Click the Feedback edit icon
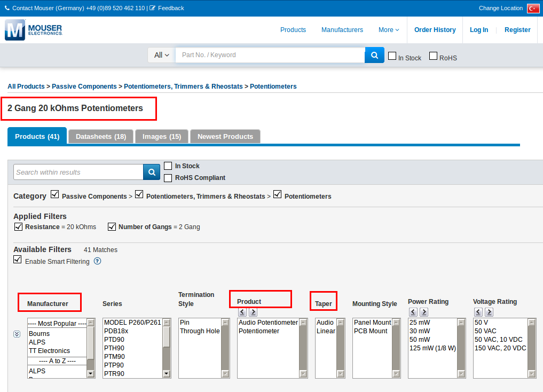The width and height of the screenshot is (543, 392). coord(152,8)
